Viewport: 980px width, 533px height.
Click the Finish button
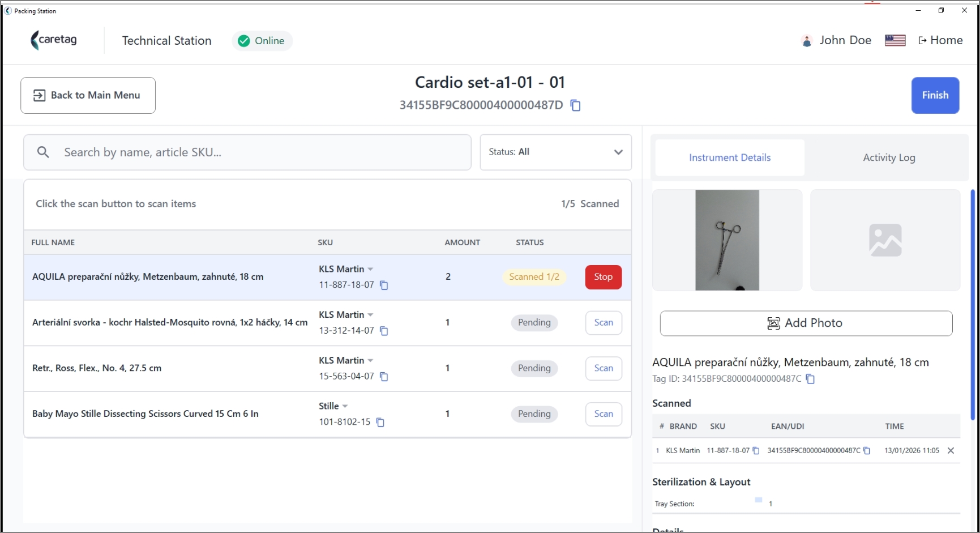[935, 95]
